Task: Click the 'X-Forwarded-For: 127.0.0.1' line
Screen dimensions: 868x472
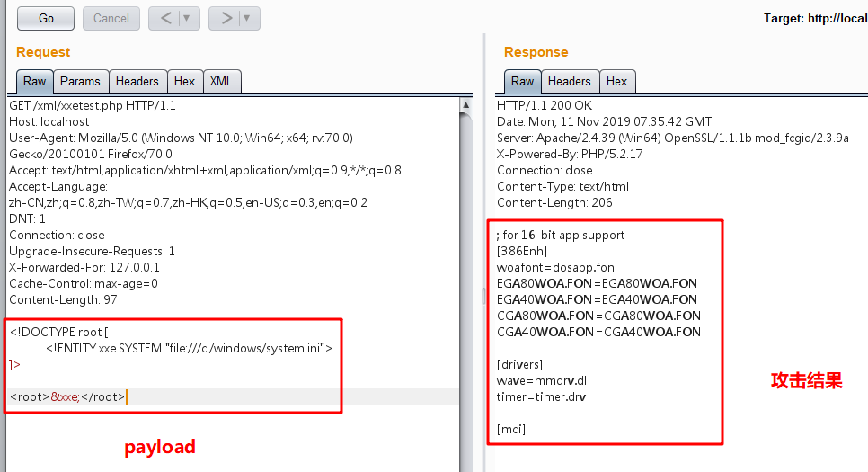Action: 84,267
